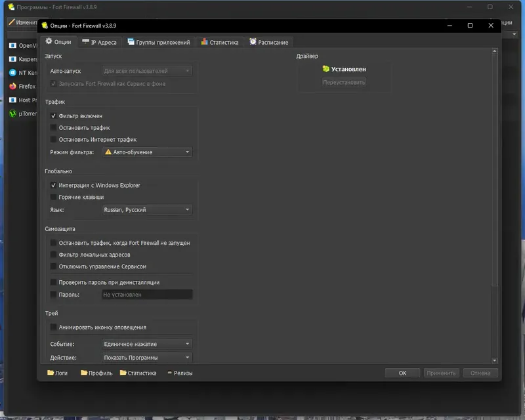Click the Релизы link icon
This screenshot has width=525, height=420.
pyautogui.click(x=169, y=373)
